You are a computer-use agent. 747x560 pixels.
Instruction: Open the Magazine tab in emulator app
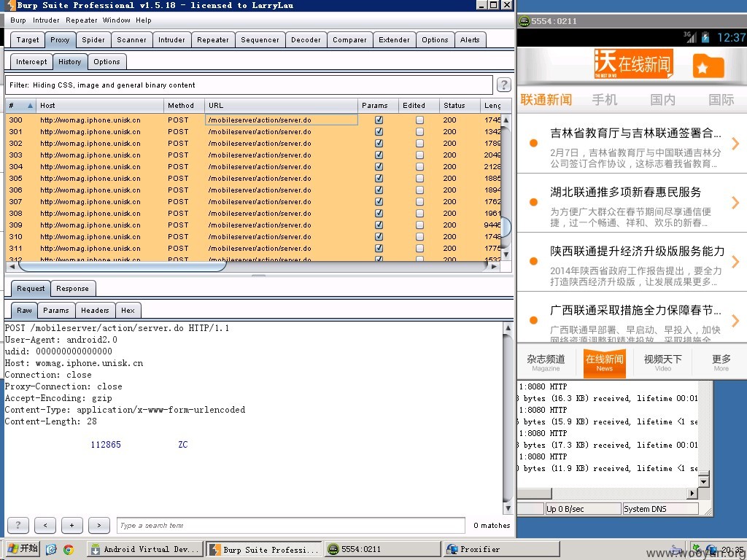[x=546, y=363]
